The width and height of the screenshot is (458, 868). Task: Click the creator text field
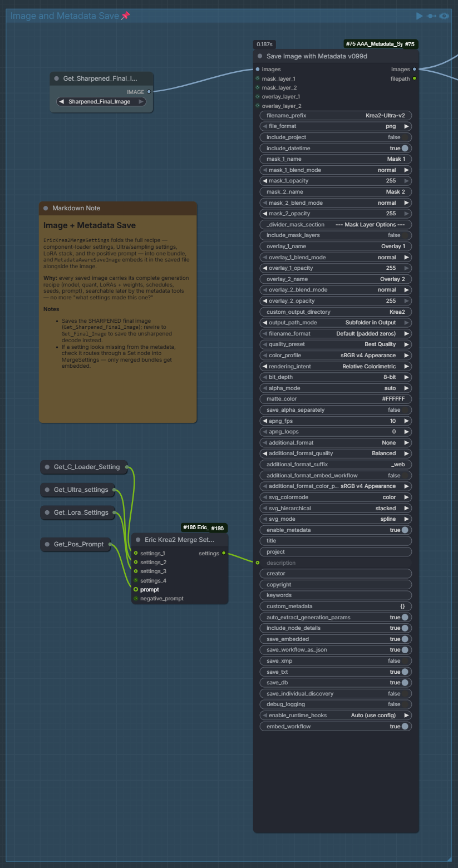pos(336,574)
